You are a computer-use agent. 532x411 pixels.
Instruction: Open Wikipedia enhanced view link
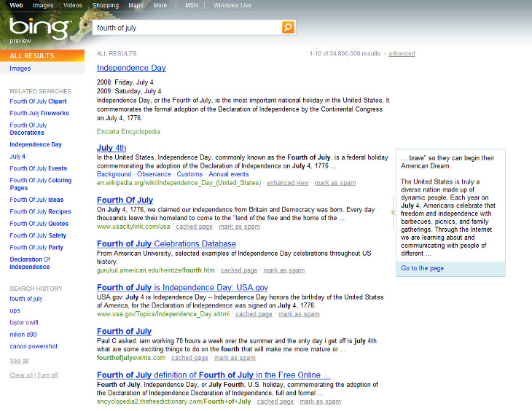[x=287, y=183]
